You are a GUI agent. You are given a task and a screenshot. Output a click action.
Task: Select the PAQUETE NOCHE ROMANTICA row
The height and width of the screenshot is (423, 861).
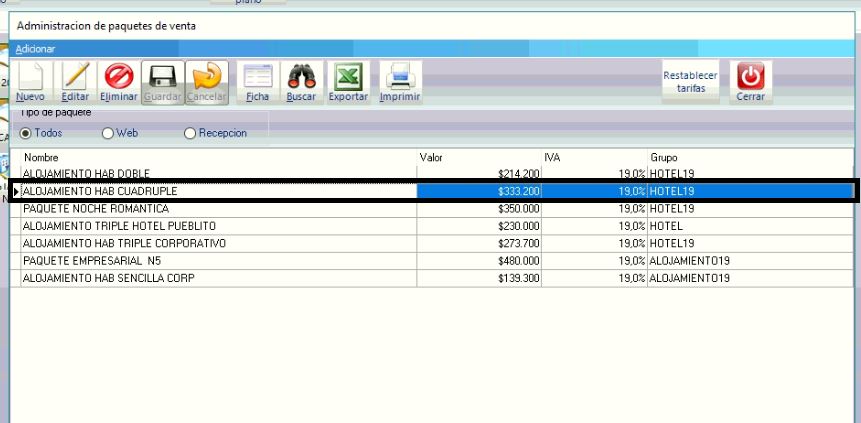pyautogui.click(x=96, y=209)
